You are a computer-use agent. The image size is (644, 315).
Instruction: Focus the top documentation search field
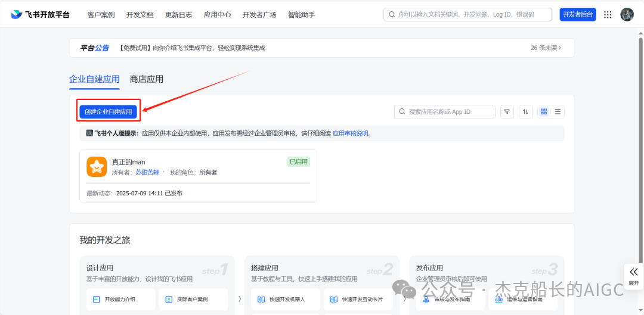coord(468,14)
